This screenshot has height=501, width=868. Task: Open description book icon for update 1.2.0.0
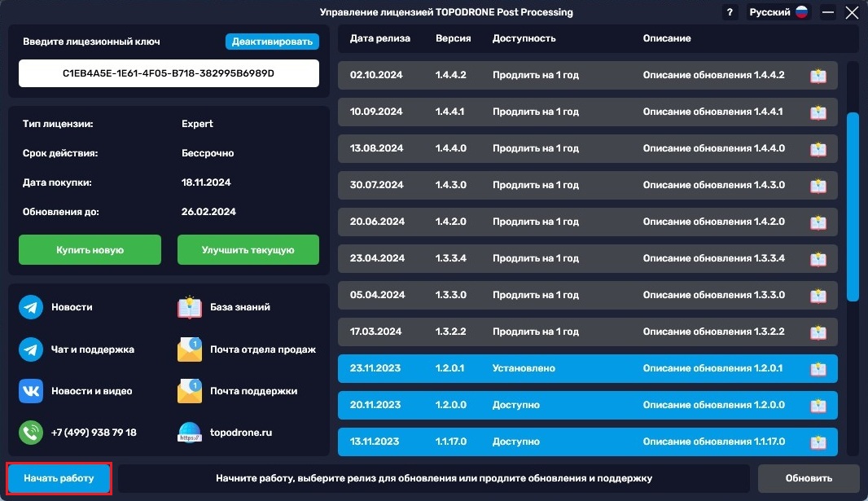click(x=818, y=405)
